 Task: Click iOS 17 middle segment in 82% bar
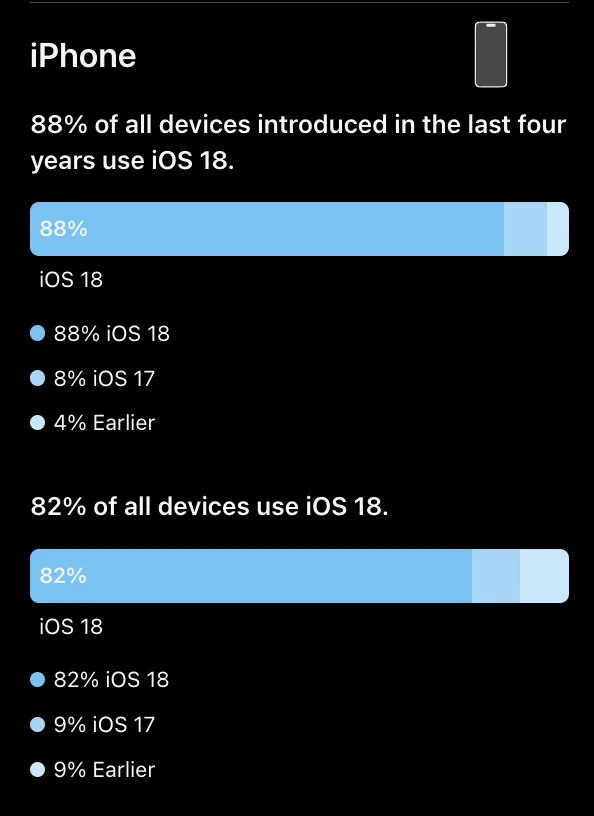[x=496, y=576]
